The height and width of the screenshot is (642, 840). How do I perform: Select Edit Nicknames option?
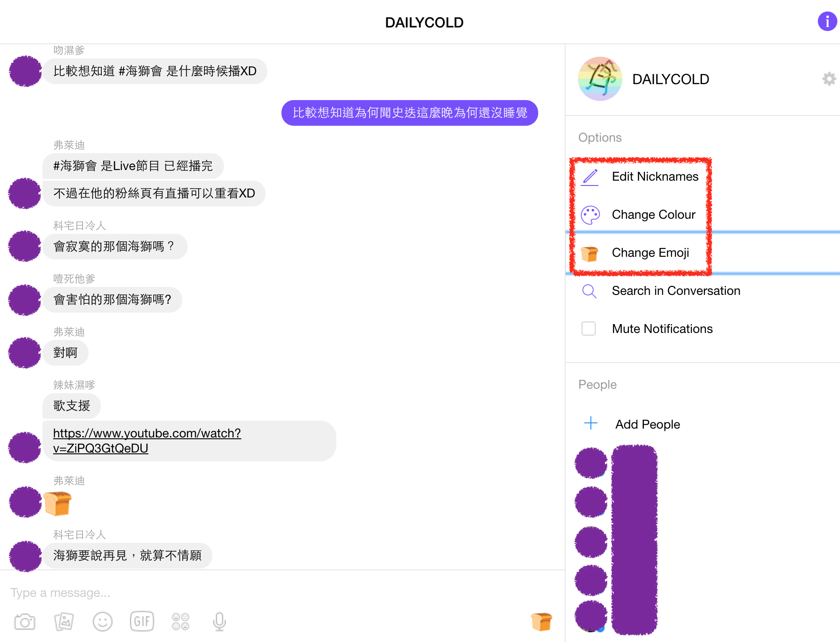click(x=655, y=177)
